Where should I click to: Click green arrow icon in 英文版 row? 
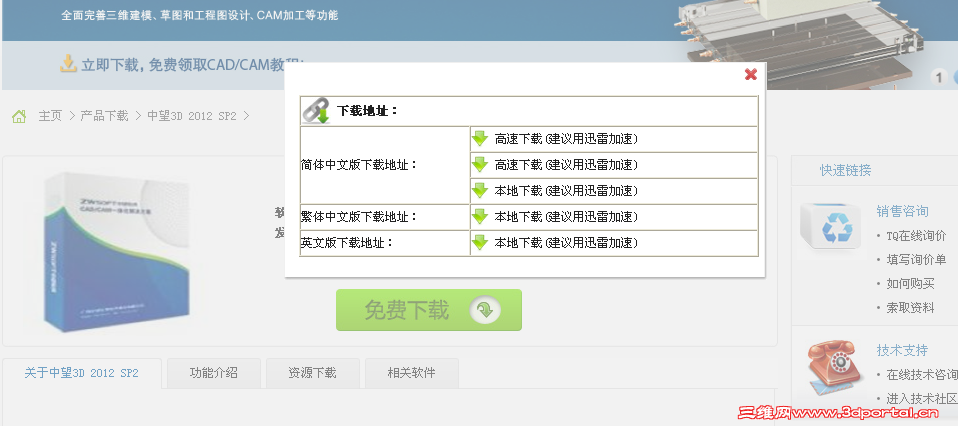pyautogui.click(x=480, y=243)
